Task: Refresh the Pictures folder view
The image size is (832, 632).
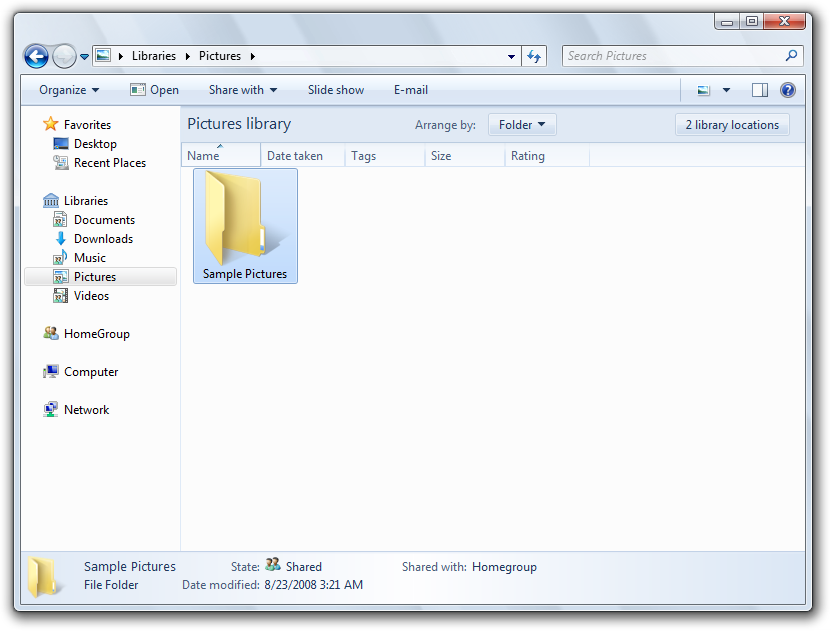Action: tap(534, 56)
